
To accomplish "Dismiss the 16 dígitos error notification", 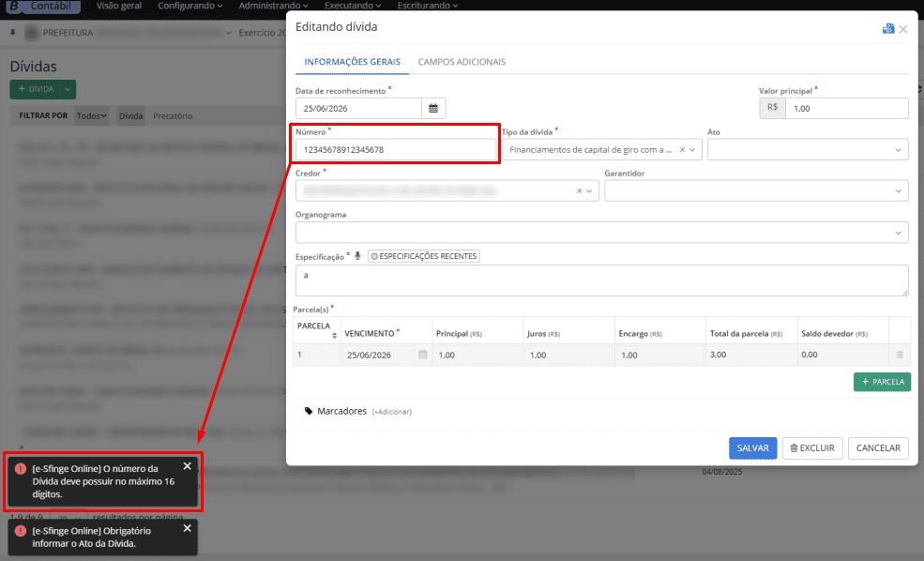I will (187, 466).
